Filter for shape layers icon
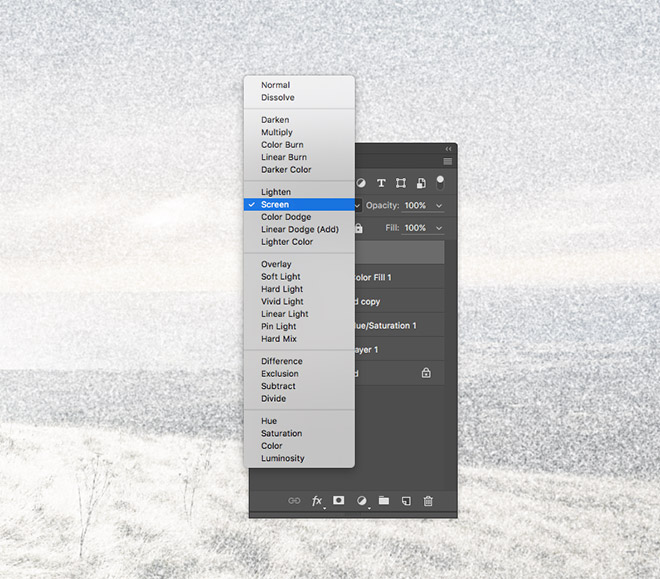Viewport: 660px width, 579px height. (401, 183)
